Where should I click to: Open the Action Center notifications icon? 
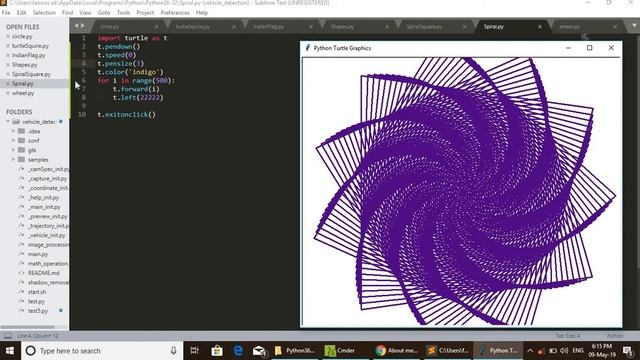pyautogui.click(x=628, y=351)
